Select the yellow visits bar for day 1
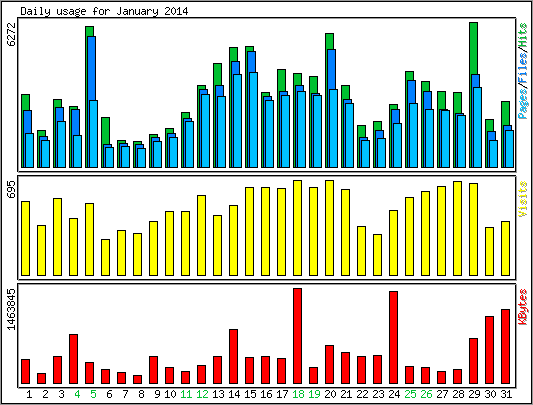533x405 pixels. point(25,238)
